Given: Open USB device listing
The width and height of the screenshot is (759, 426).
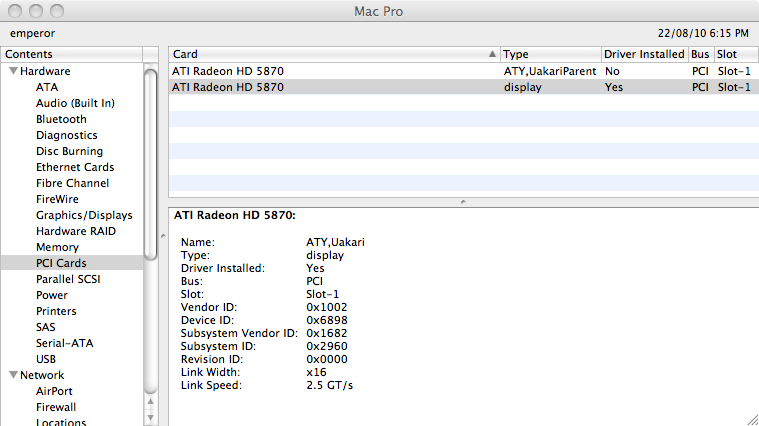Looking at the screenshot, I should pos(46,359).
